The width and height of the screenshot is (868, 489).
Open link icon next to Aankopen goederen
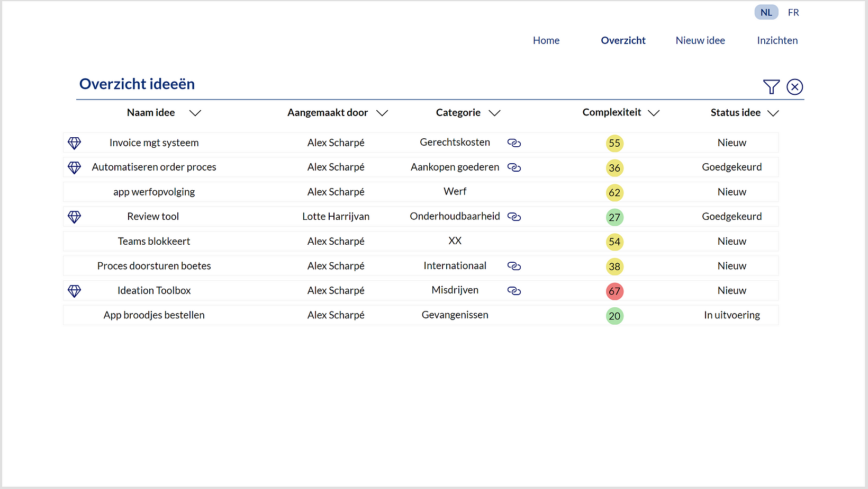coord(514,167)
